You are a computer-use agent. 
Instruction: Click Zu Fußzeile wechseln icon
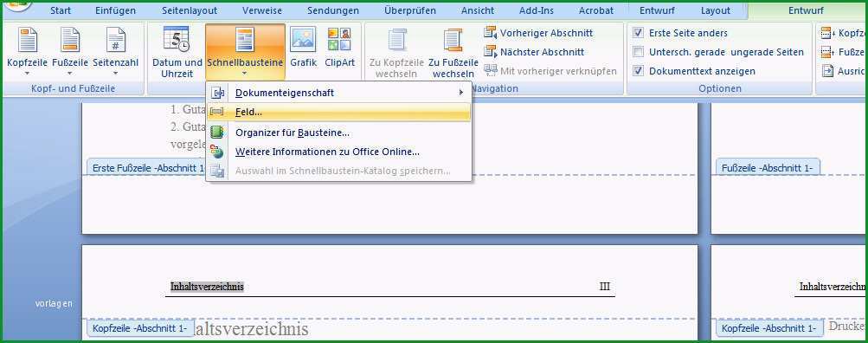pyautogui.click(x=453, y=40)
